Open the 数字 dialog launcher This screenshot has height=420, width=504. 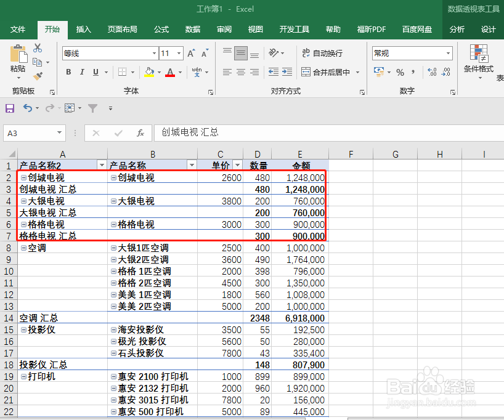pos(453,92)
